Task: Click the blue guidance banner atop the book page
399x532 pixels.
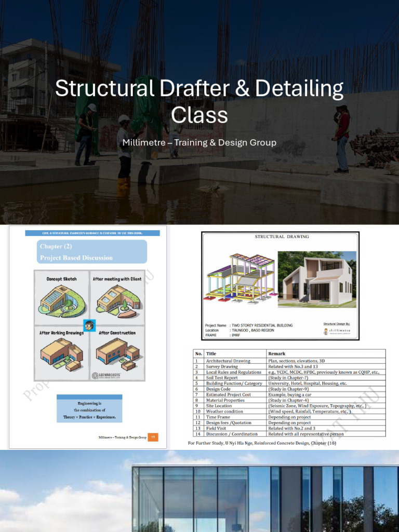Action: click(x=92, y=233)
